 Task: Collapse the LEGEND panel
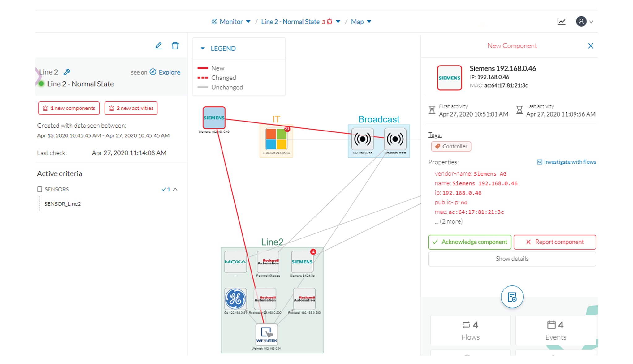[203, 49]
